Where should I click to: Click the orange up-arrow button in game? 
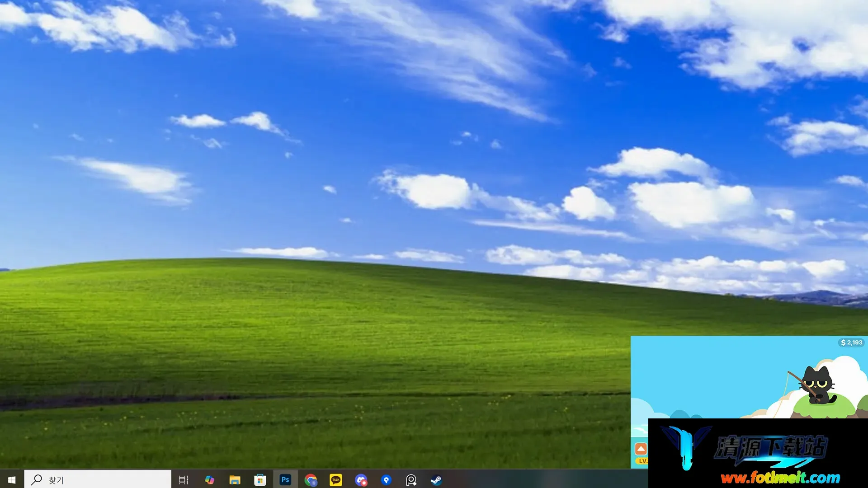[x=641, y=449]
